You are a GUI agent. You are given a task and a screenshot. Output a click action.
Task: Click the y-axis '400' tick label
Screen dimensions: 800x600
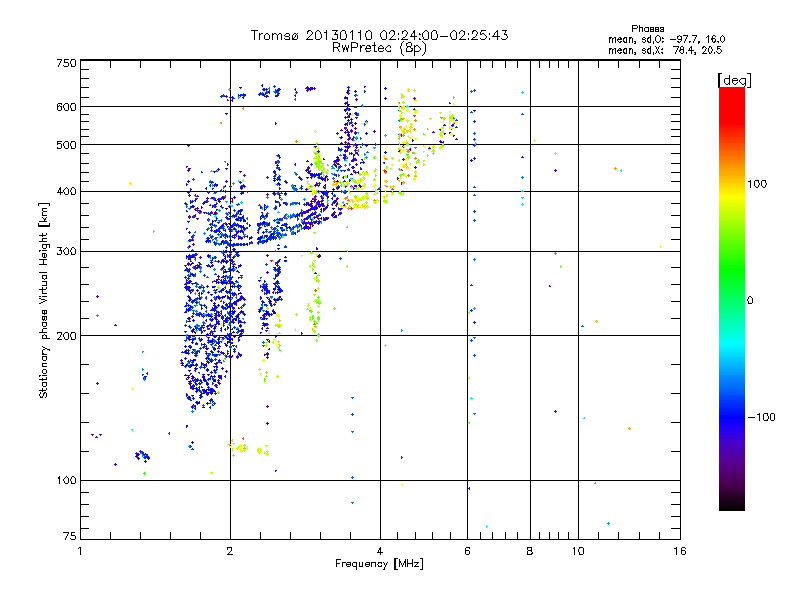[66, 192]
